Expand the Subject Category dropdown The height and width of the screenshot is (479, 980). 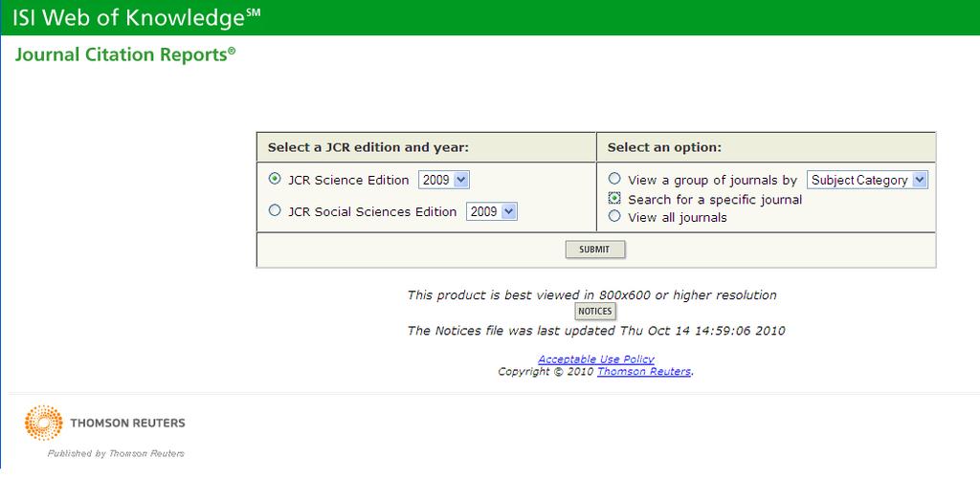867,180
